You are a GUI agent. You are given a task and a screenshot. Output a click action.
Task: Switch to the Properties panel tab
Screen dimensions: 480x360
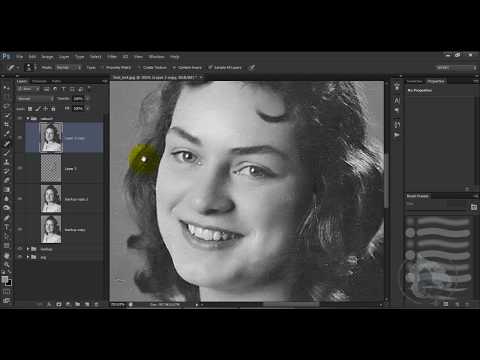(436, 81)
